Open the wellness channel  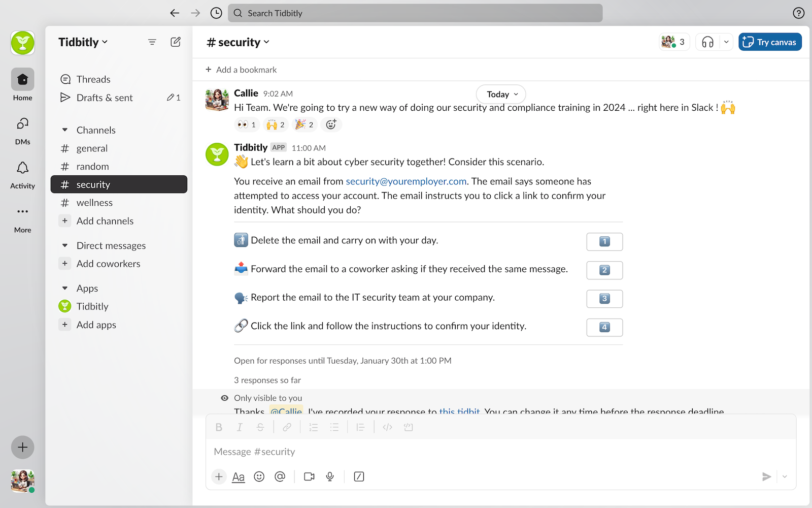pyautogui.click(x=119, y=203)
